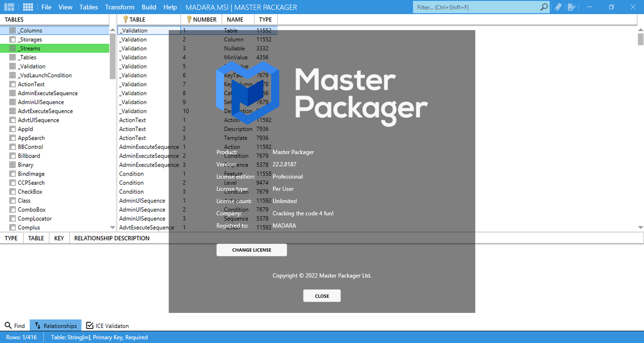Select the Billboard table

click(x=54, y=156)
